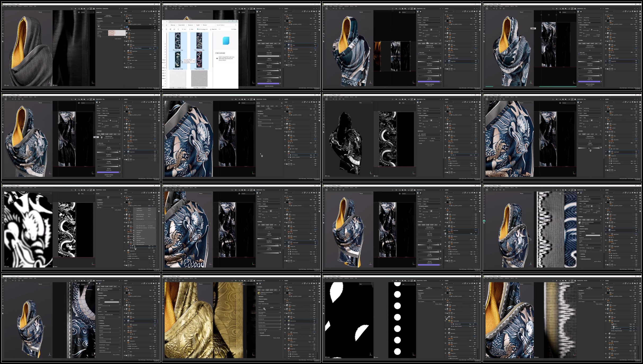The width and height of the screenshot is (643, 364).
Task: Hide the mg_ambient_occlusion effect in the top-left window
Action: (129, 24)
